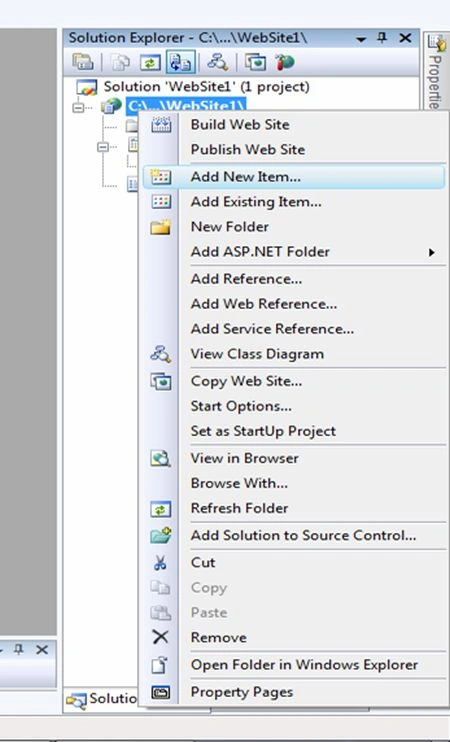Click the Refresh toolbar icon in Solution Explorer

150,62
